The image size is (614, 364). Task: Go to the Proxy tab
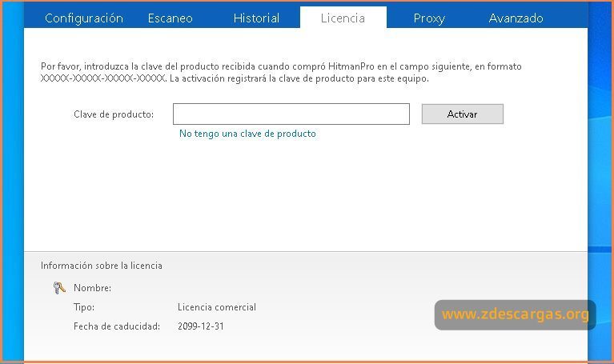429,18
